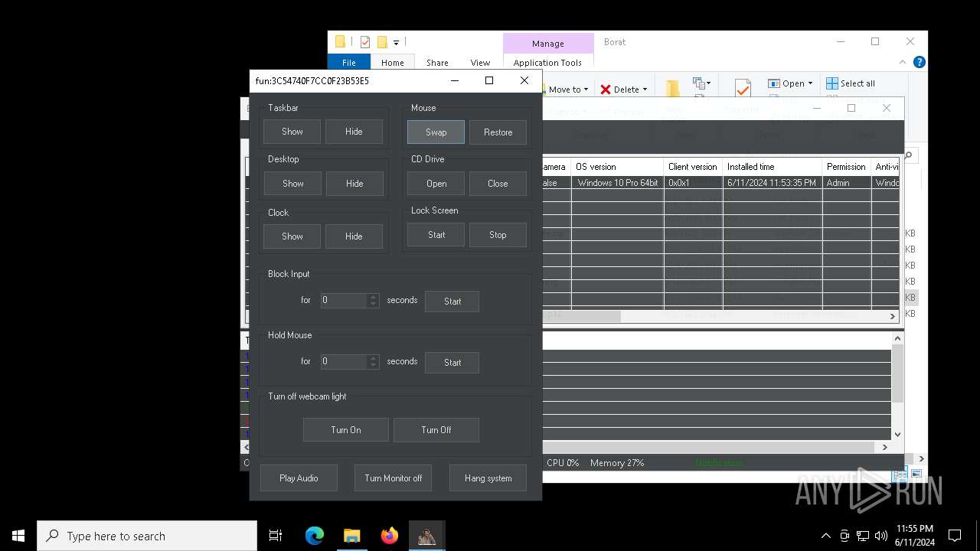
Task: Click the Block Input seconds field
Action: (x=343, y=300)
